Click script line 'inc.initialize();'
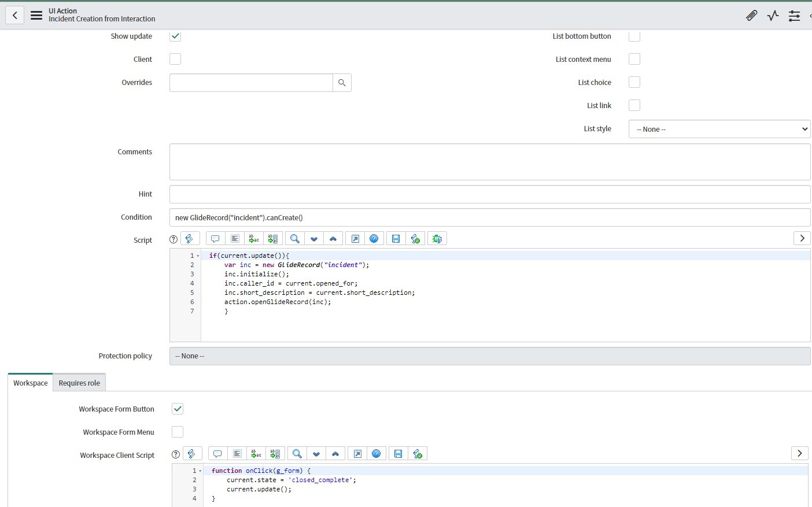The image size is (812, 507). click(x=257, y=274)
